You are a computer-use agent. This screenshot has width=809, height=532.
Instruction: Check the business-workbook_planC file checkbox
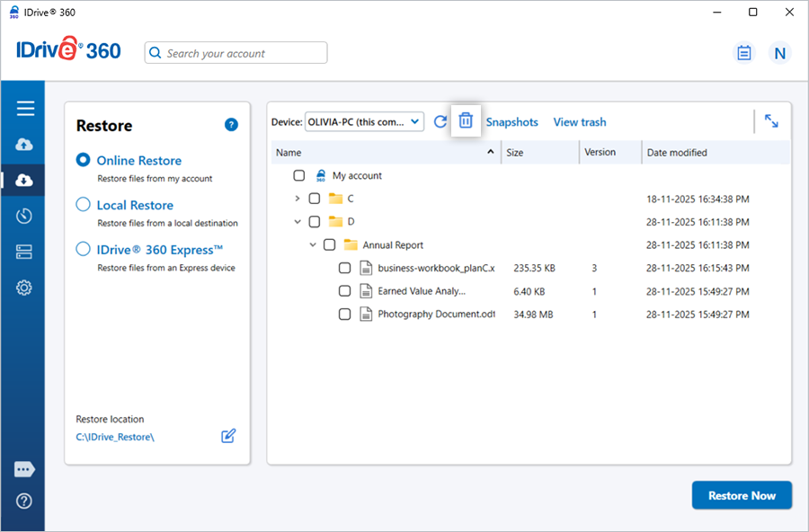pos(344,268)
